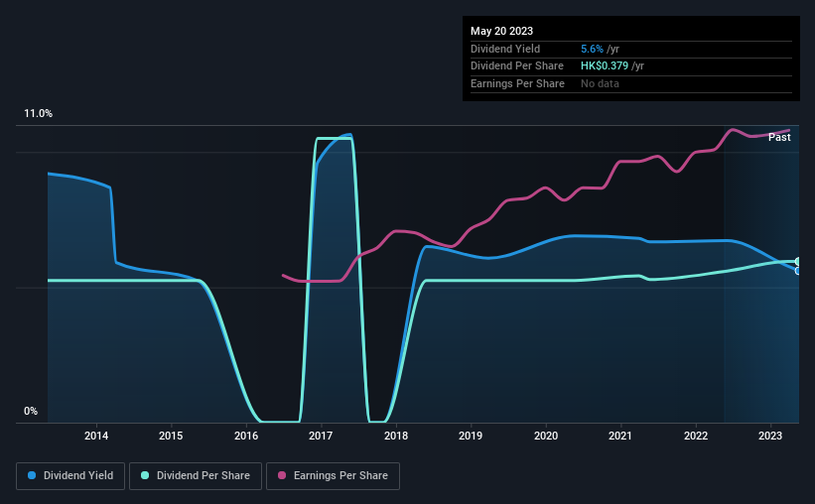Viewport: 815px width, 504px height.
Task: Click the 0% y-axis label
Action: click(31, 411)
